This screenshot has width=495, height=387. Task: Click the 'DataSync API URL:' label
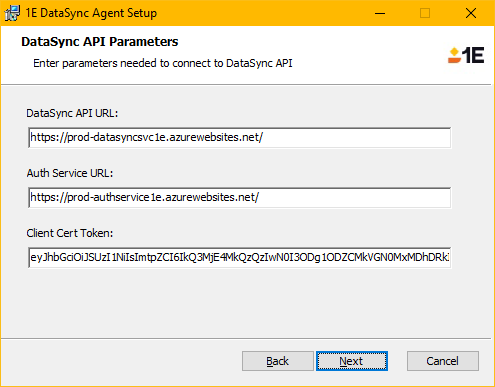[x=72, y=113]
